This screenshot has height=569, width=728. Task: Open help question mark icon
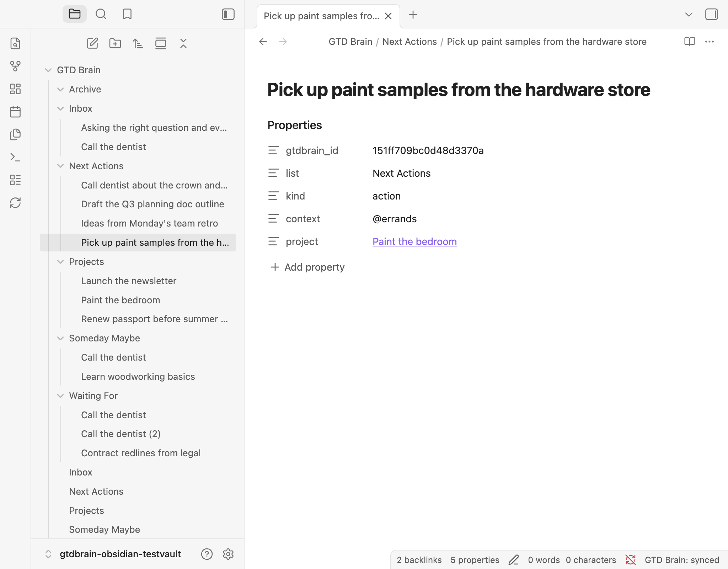[207, 554]
